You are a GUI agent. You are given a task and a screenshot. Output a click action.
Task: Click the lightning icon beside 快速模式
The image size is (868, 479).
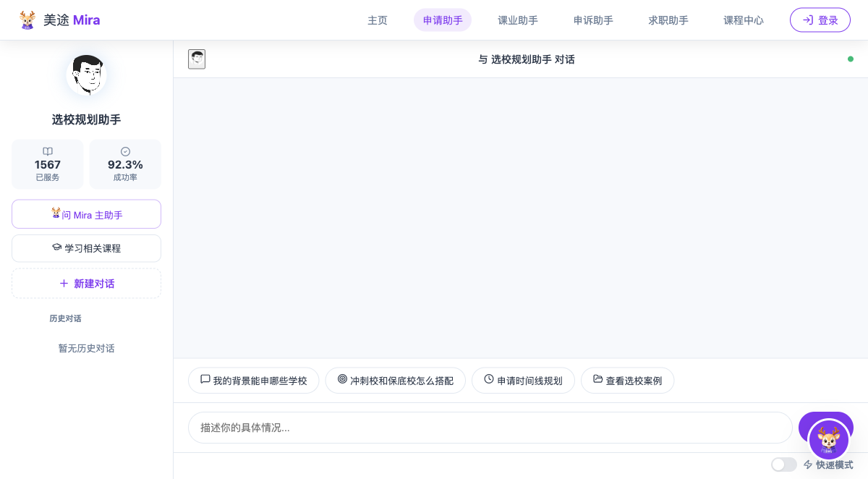(808, 465)
